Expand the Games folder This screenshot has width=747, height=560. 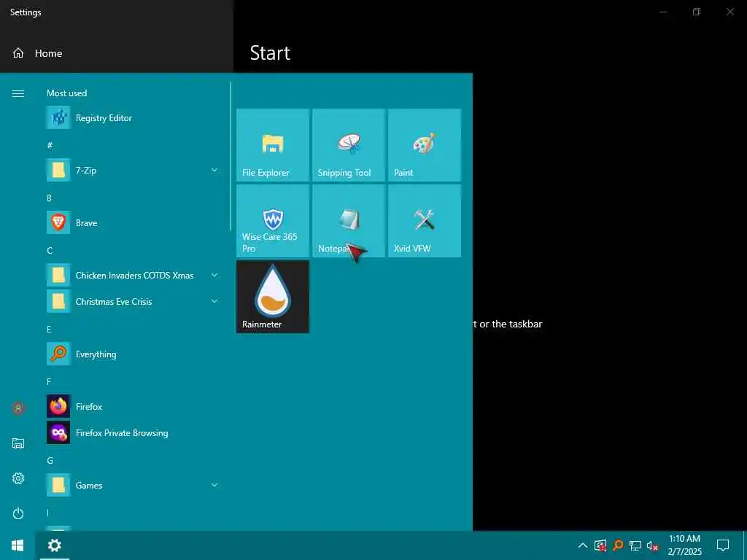click(x=132, y=485)
